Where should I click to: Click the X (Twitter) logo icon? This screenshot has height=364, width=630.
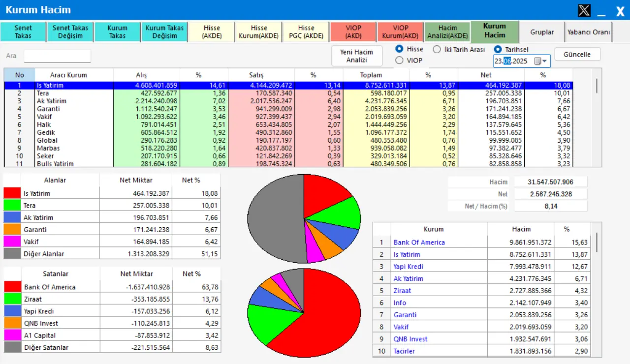click(584, 10)
